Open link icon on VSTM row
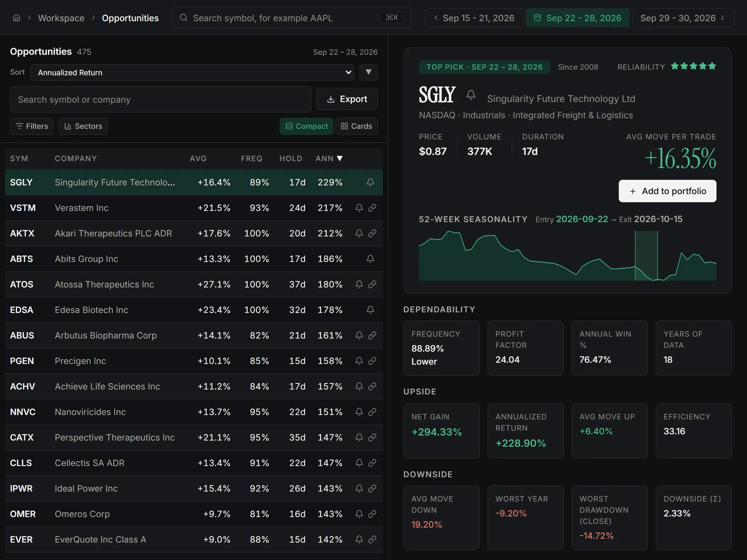Viewport: 747px width, 560px height. click(372, 208)
